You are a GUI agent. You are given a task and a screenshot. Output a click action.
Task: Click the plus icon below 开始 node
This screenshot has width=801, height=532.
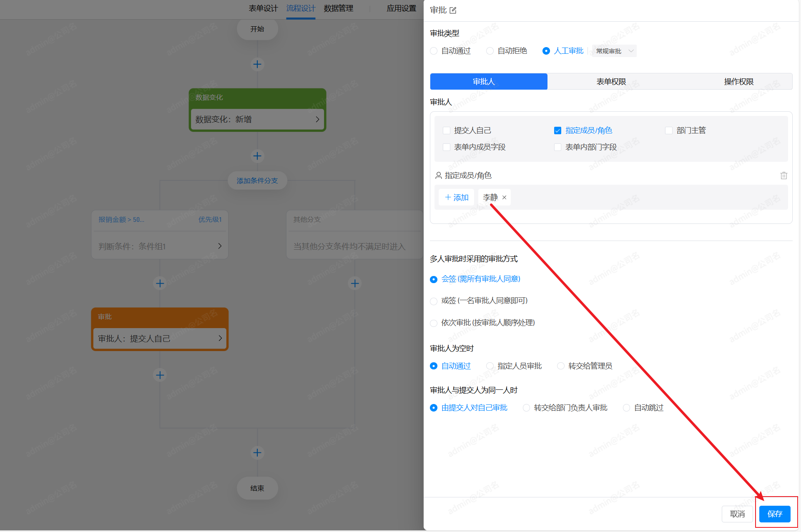click(x=257, y=64)
